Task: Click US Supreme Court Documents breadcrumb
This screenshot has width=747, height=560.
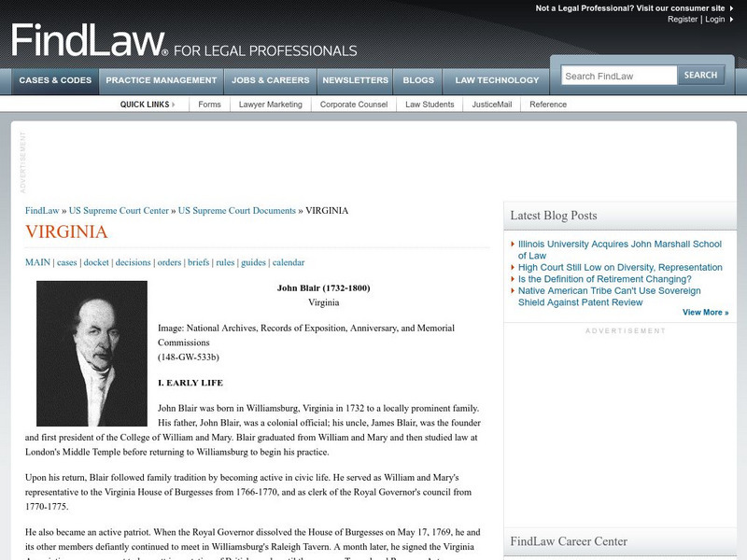Action: point(237,211)
